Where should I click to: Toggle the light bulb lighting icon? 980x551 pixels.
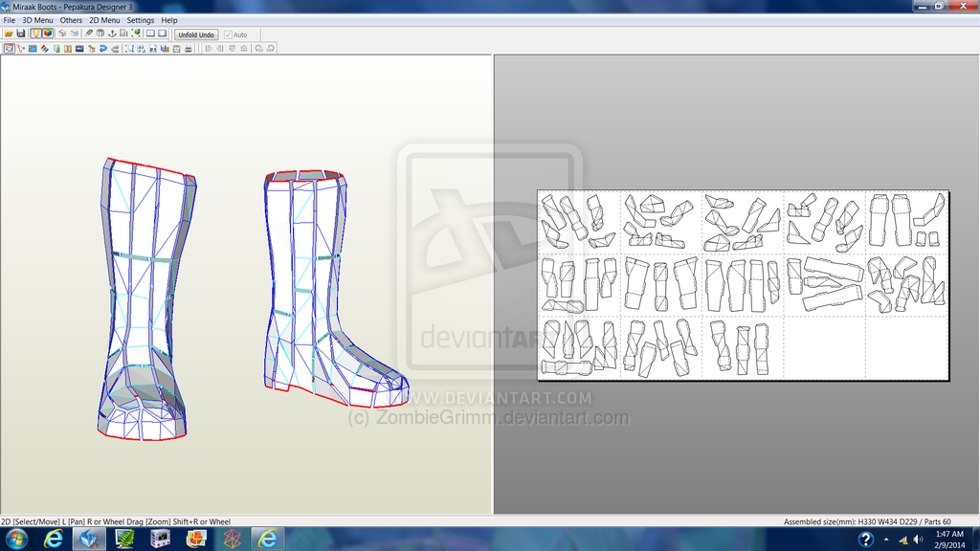36,33
